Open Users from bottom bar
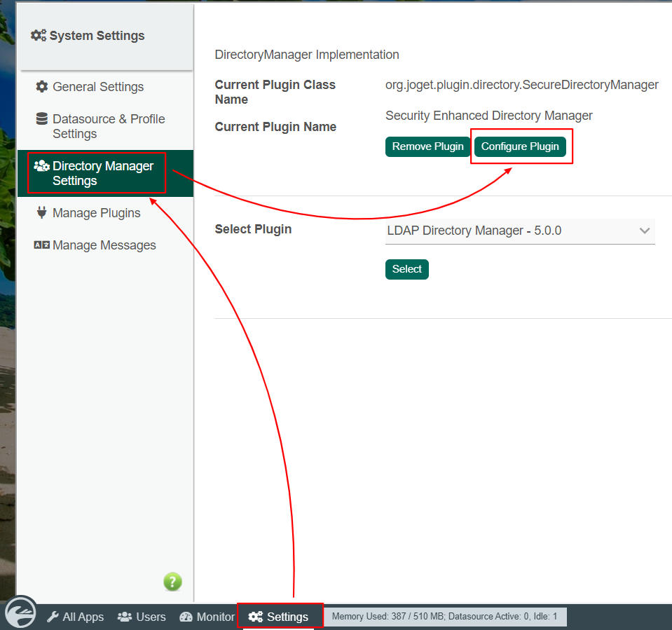Viewport: 672px width, 630px height. [x=142, y=617]
